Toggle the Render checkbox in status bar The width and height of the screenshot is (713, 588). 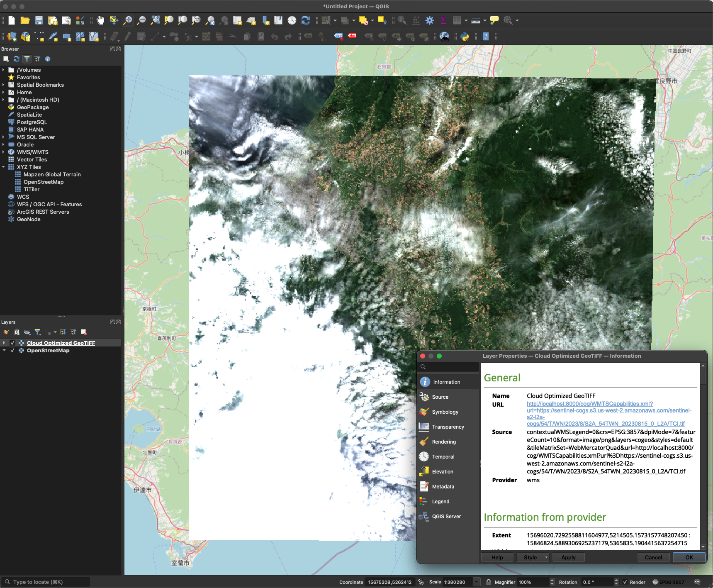coord(625,582)
